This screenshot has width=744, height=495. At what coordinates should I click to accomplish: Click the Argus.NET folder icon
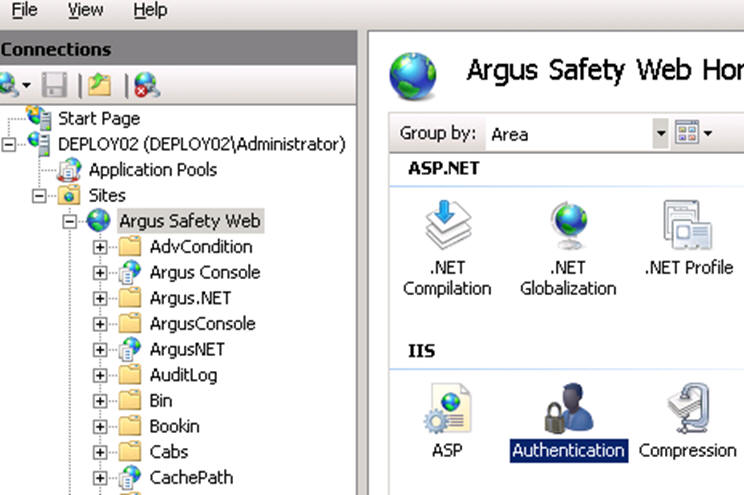point(130,298)
